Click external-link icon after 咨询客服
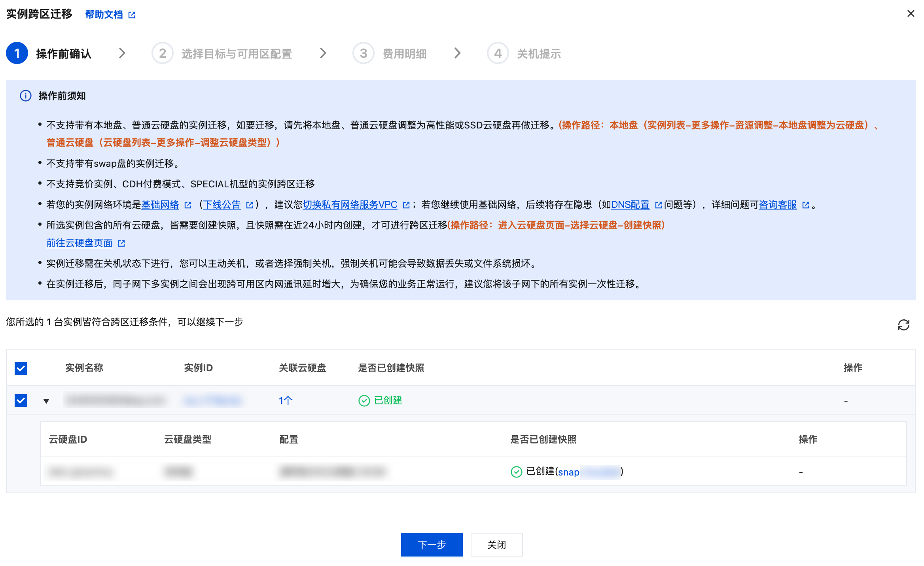 (806, 205)
